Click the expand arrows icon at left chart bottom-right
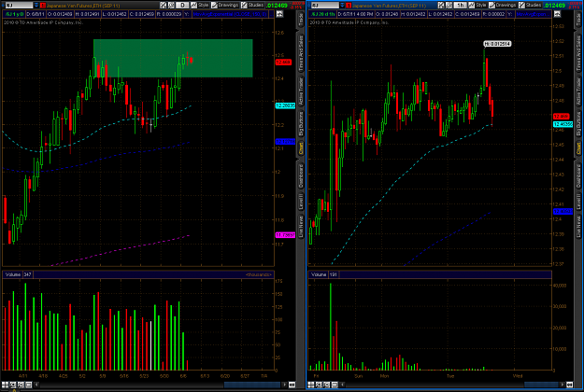The image size is (584, 392). (292, 385)
